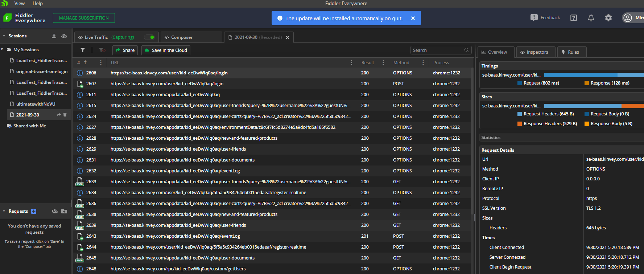
Task: Click the import sessions download icon
Action: [54, 36]
